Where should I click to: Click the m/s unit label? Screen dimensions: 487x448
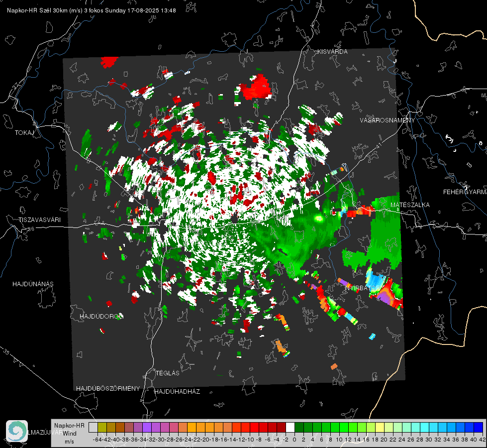[69, 442]
